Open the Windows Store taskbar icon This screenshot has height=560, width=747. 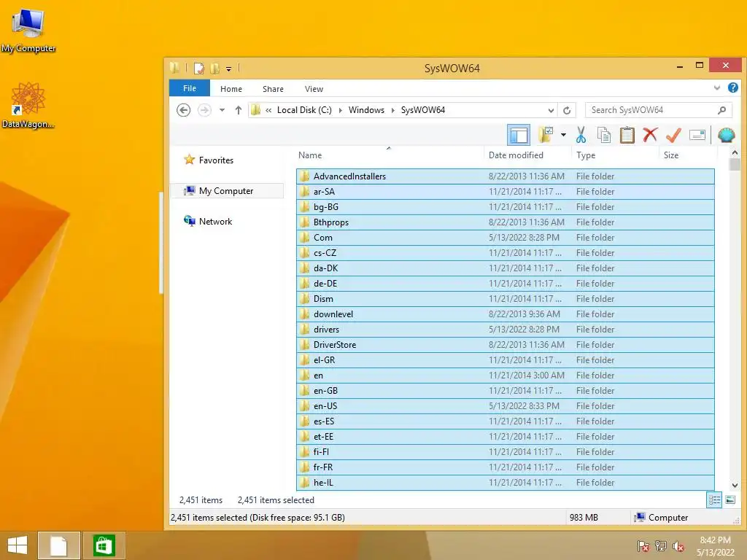[x=104, y=545]
